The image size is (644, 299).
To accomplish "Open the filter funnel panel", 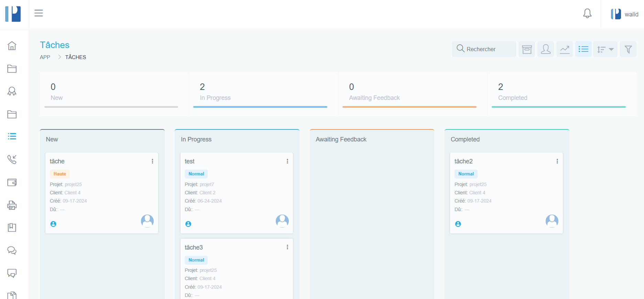I will (x=628, y=49).
